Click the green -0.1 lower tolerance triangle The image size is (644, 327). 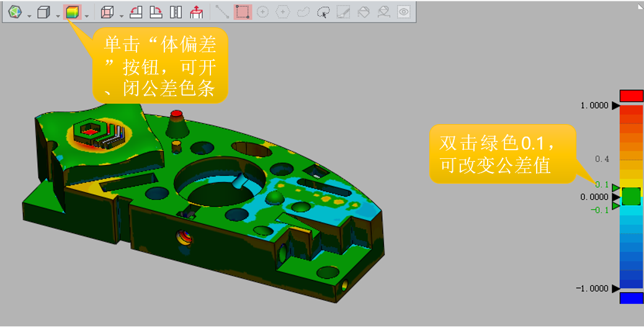tap(615, 205)
